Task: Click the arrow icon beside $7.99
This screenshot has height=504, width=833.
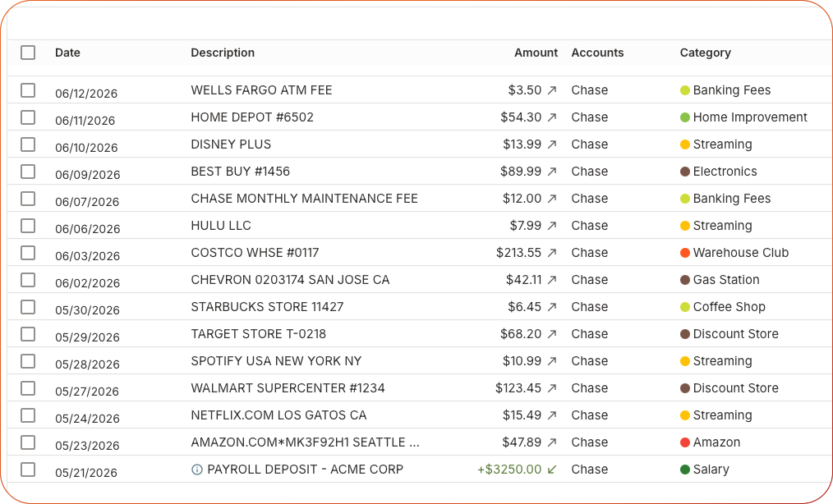Action: 552,226
